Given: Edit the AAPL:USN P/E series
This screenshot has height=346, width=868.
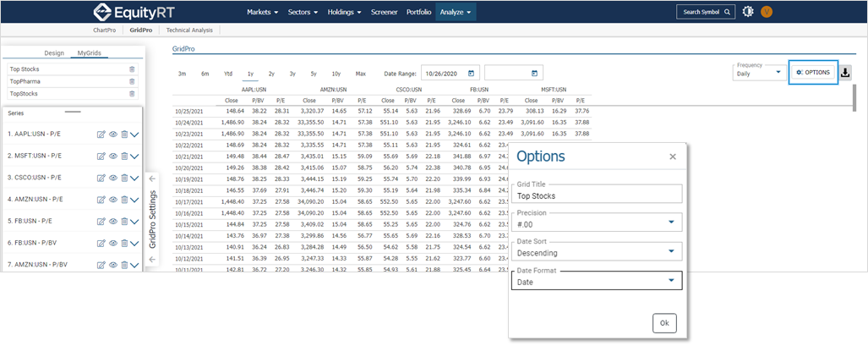Looking at the screenshot, I should click(x=101, y=134).
